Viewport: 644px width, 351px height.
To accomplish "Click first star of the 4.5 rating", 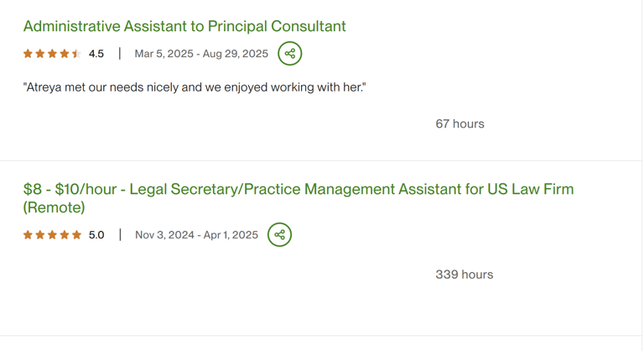I will (28, 54).
